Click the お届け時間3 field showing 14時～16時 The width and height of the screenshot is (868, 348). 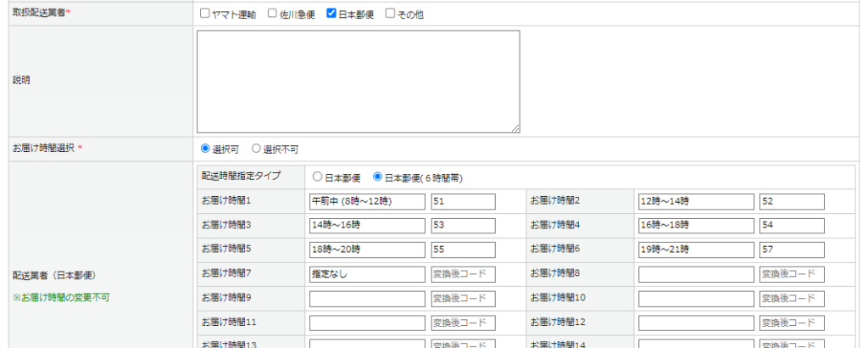[x=367, y=226]
